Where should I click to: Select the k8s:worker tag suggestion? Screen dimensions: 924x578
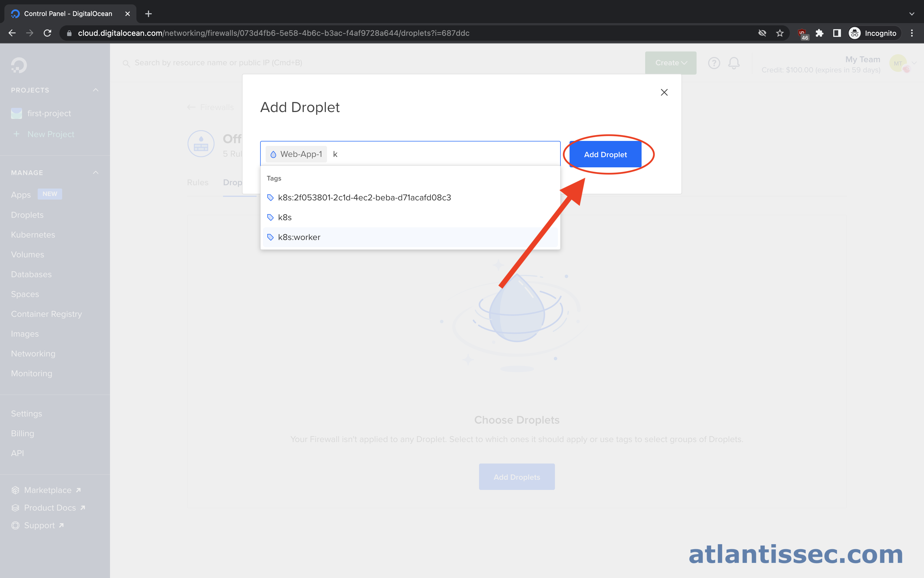[410, 237]
